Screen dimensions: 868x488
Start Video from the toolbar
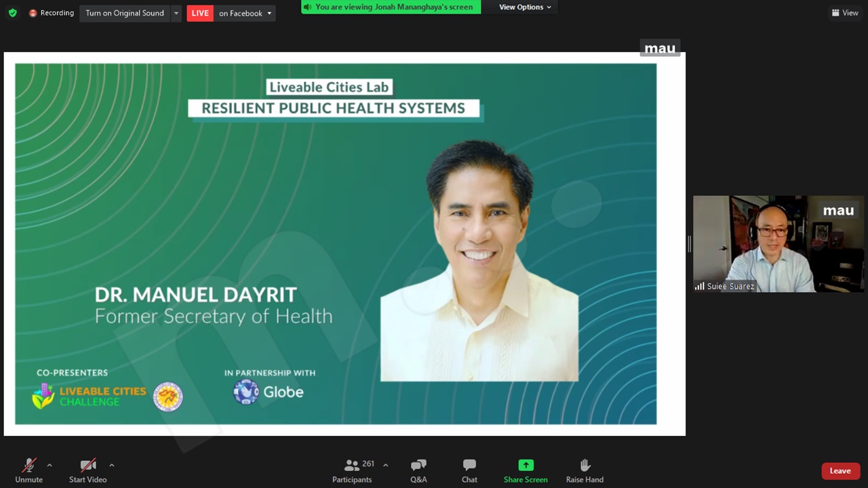pyautogui.click(x=87, y=470)
